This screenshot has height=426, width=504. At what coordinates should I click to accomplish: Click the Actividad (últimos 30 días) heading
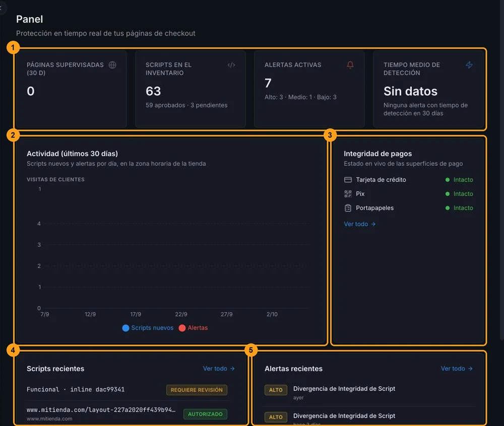tap(72, 154)
